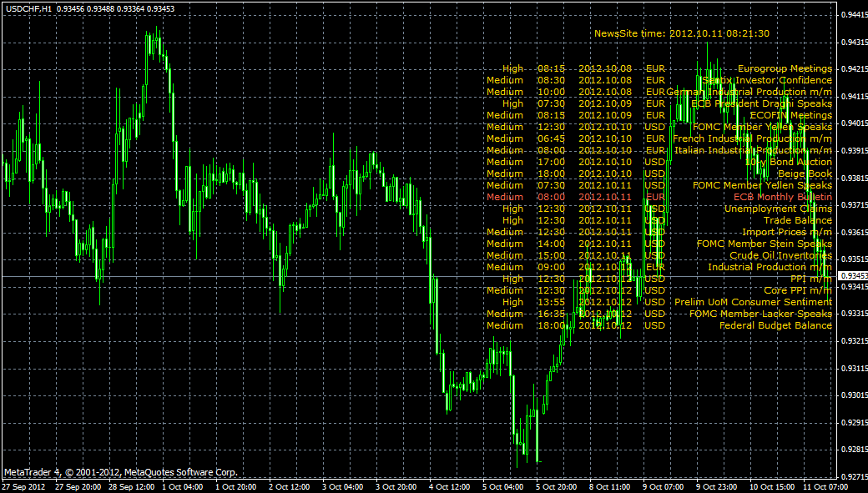Click the red Medium impact label

505,197
